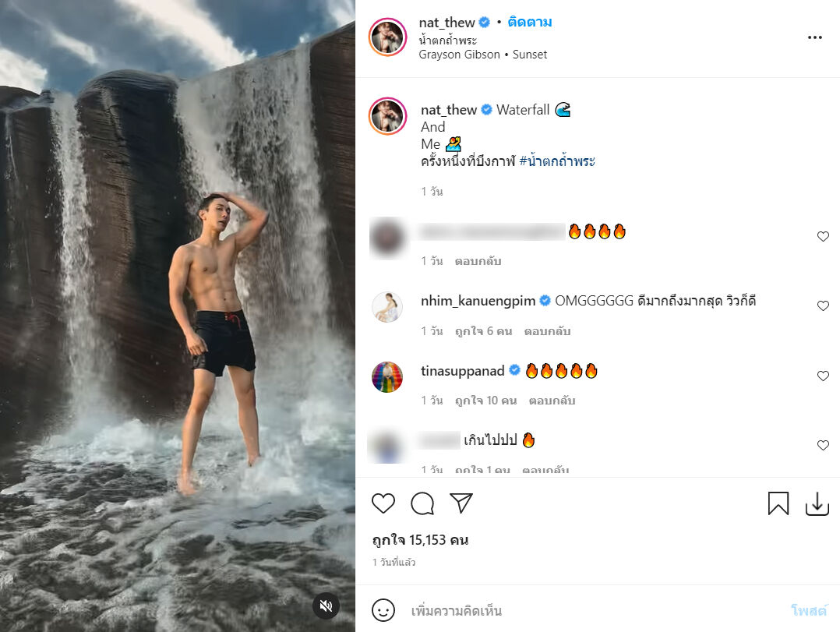Image resolution: width=840 pixels, height=632 pixels.
Task: View who liked tinasuppanad's comment
Action: tap(486, 401)
